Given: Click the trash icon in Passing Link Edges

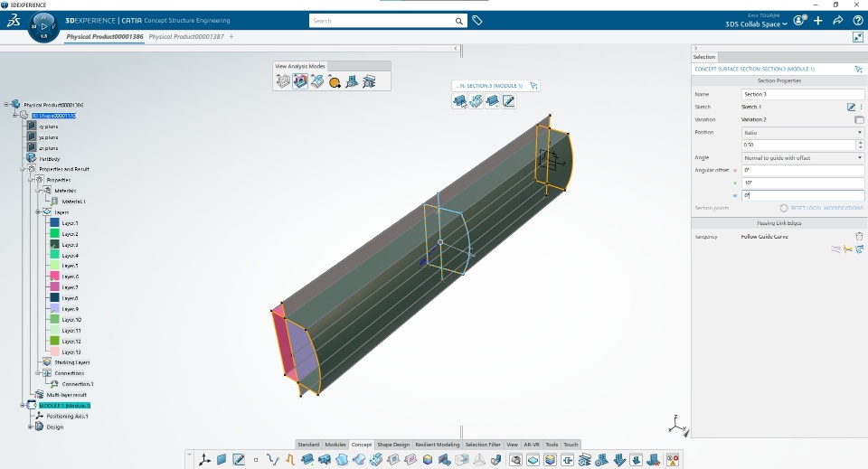Looking at the screenshot, I should (x=859, y=237).
